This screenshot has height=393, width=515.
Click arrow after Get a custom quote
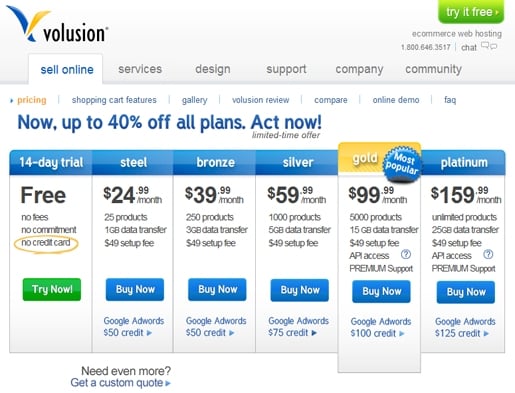coord(168,383)
